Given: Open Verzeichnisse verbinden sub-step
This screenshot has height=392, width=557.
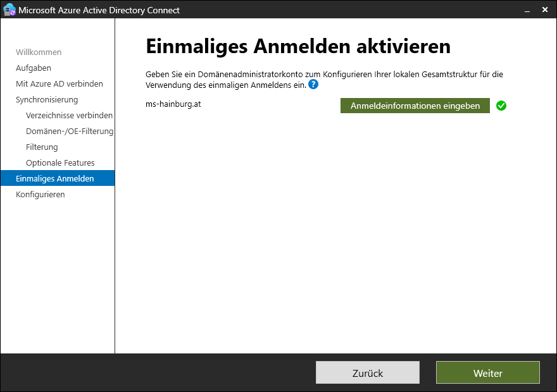Looking at the screenshot, I should (x=69, y=115).
